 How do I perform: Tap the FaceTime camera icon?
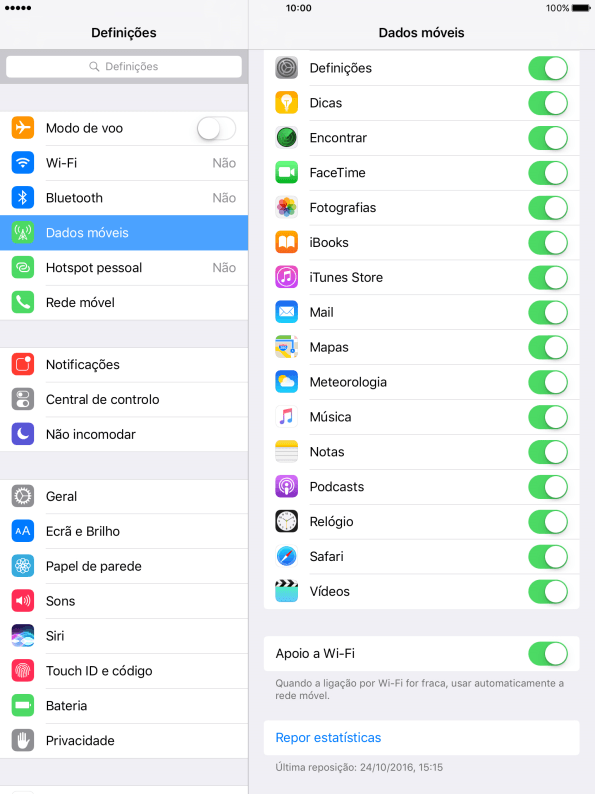tap(287, 172)
